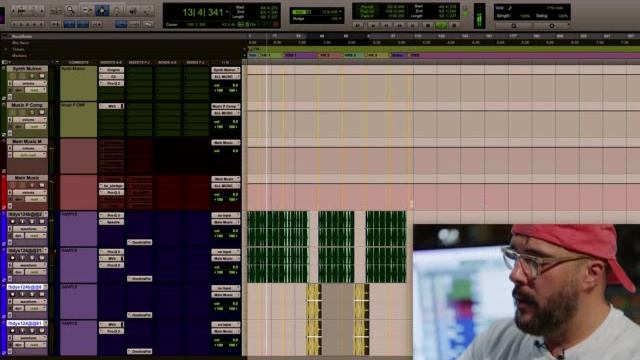Select the Markers ruler name
Image resolution: width=640 pixels, height=360 pixels.
click(x=19, y=56)
